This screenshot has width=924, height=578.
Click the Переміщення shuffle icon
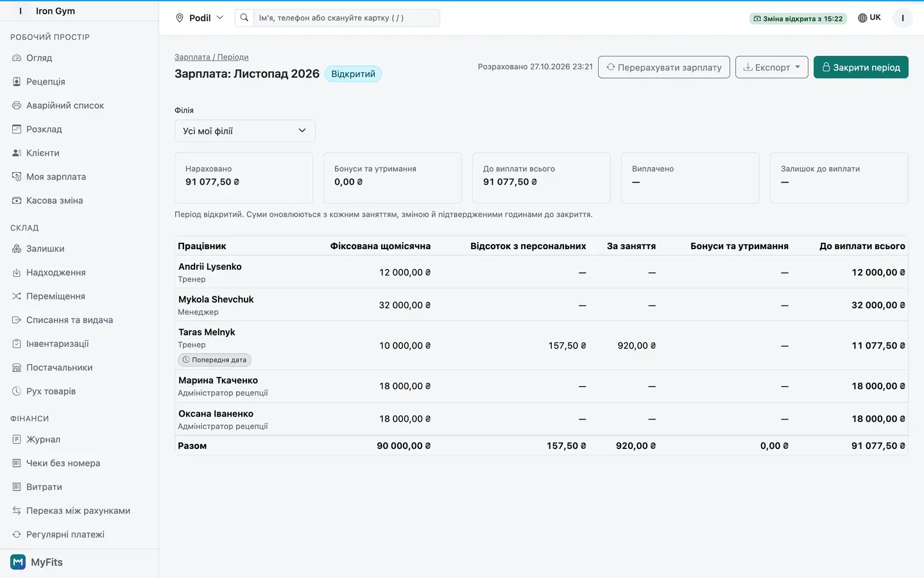coord(17,296)
